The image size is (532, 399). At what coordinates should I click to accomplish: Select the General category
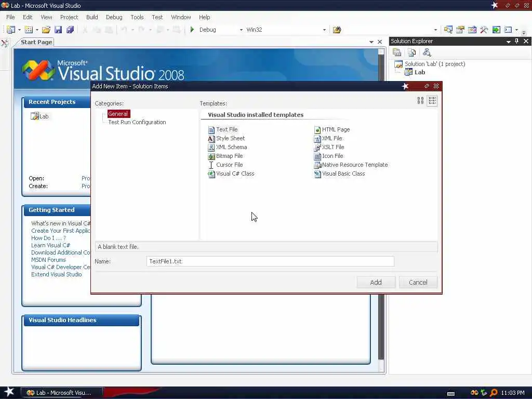point(118,114)
